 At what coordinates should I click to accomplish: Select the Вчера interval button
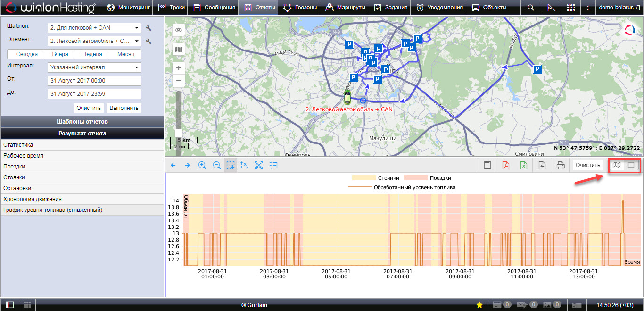point(60,54)
